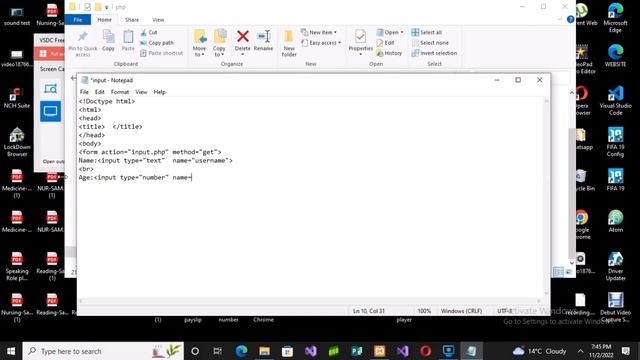
Task: Open the Move to dropdown
Action: [x=199, y=43]
